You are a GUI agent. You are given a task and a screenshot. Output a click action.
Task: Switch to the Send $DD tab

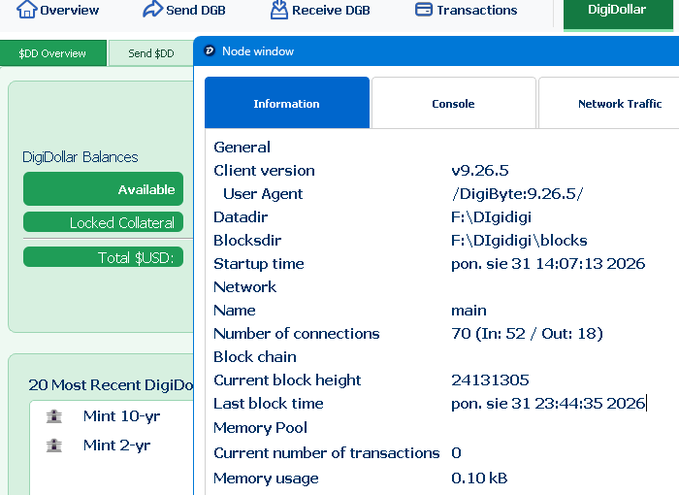click(x=151, y=53)
